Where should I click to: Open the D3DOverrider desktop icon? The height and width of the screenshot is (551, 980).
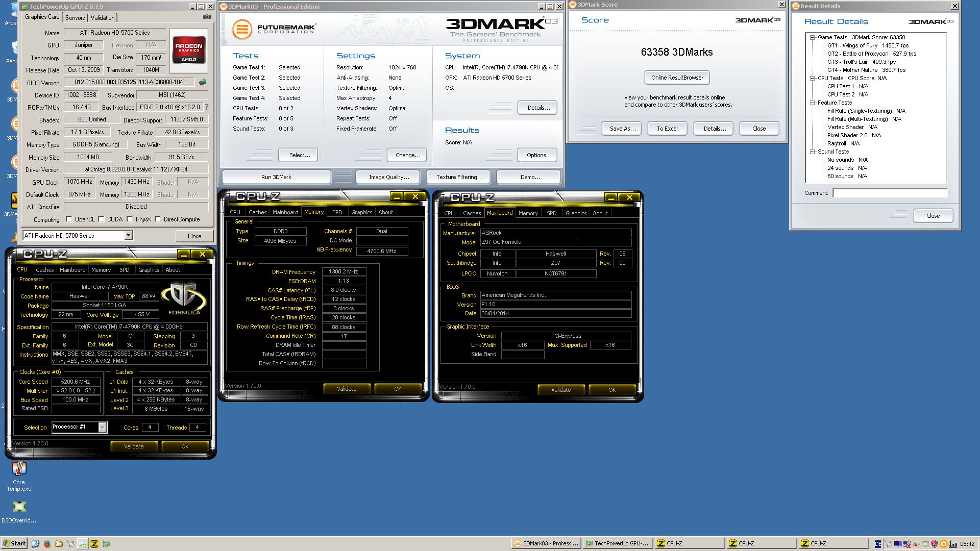(x=19, y=512)
